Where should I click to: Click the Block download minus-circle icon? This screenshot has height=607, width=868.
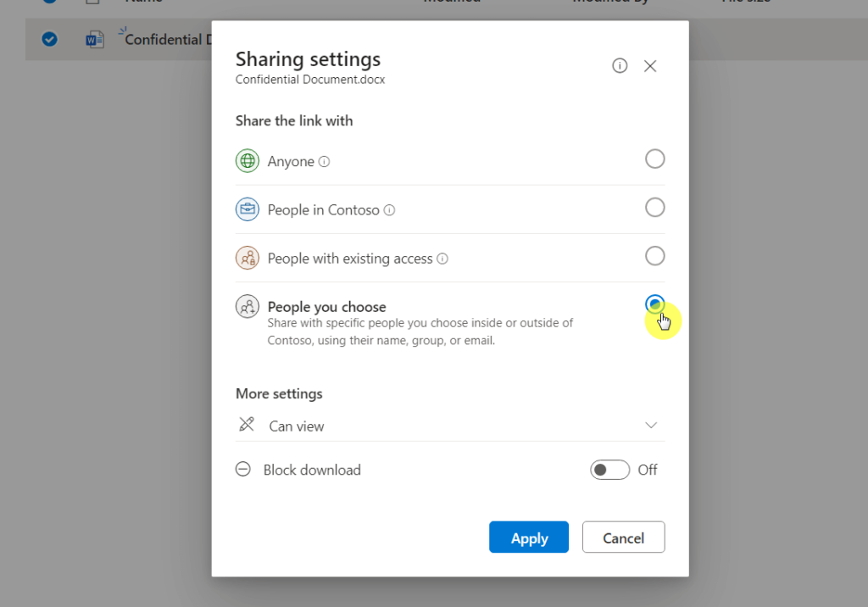243,469
